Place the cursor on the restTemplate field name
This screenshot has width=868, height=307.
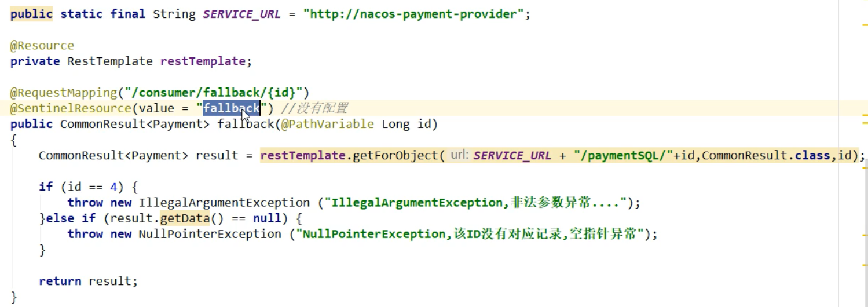[x=203, y=61]
